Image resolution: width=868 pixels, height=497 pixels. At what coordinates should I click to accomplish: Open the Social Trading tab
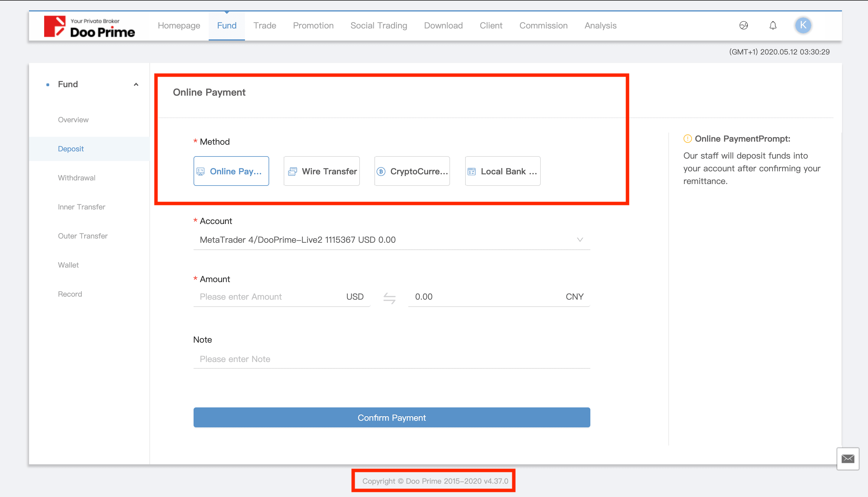[379, 26]
